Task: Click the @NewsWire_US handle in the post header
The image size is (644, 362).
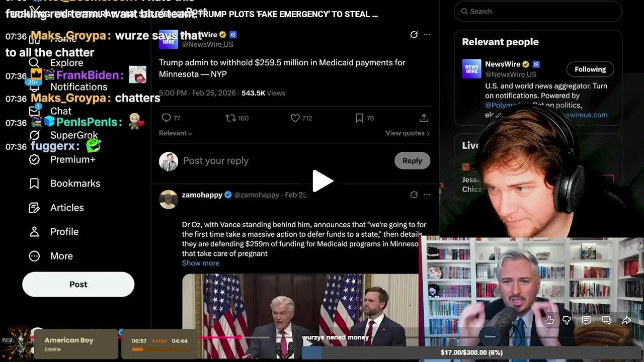Action: [207, 44]
